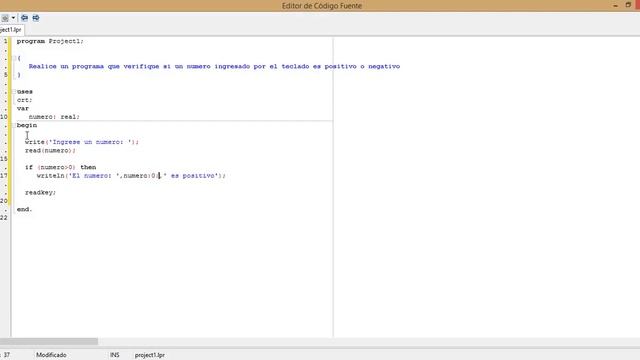Viewport: 640px width, 360px height.
Task: Click 'project1.lpr' file name in status bar
Action: (x=150, y=355)
